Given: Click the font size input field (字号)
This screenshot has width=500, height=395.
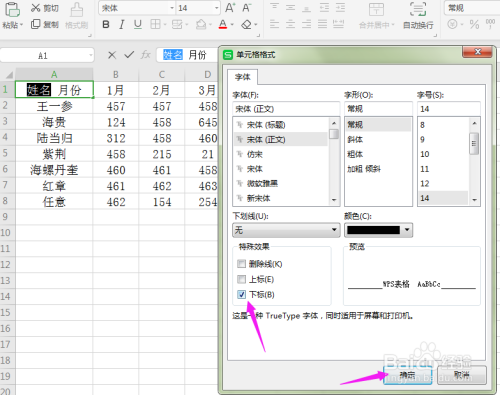Looking at the screenshot, I should pyautogui.click(x=449, y=109).
